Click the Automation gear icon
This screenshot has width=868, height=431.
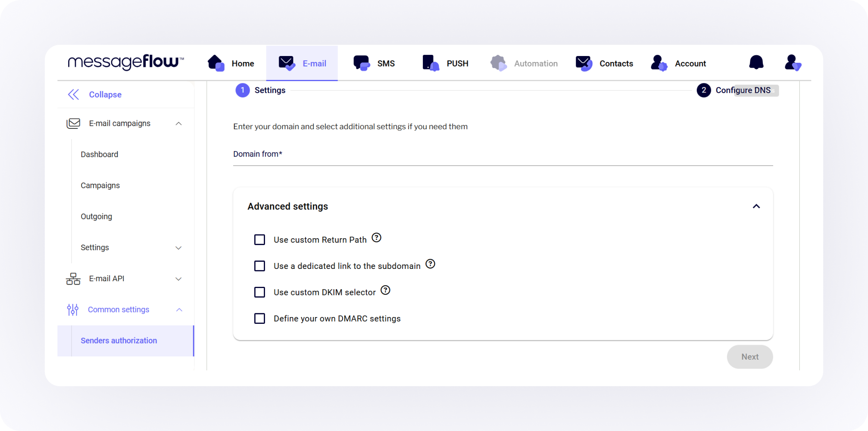(x=499, y=63)
